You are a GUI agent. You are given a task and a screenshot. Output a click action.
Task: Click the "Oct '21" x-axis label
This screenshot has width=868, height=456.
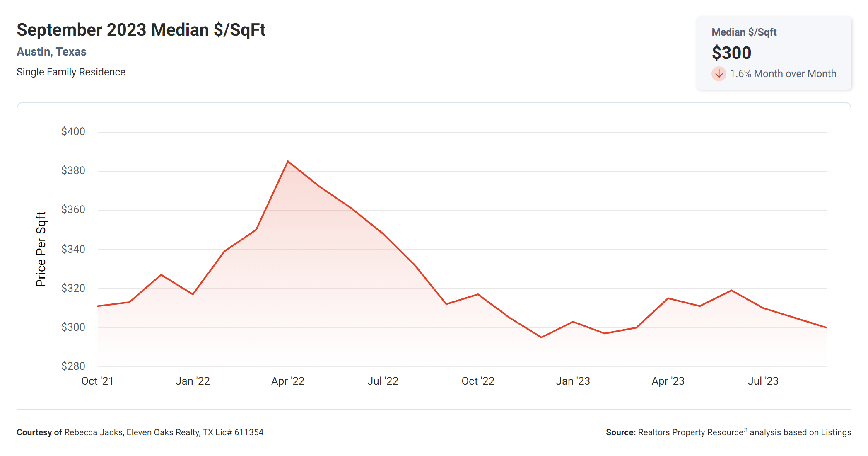[x=97, y=381]
